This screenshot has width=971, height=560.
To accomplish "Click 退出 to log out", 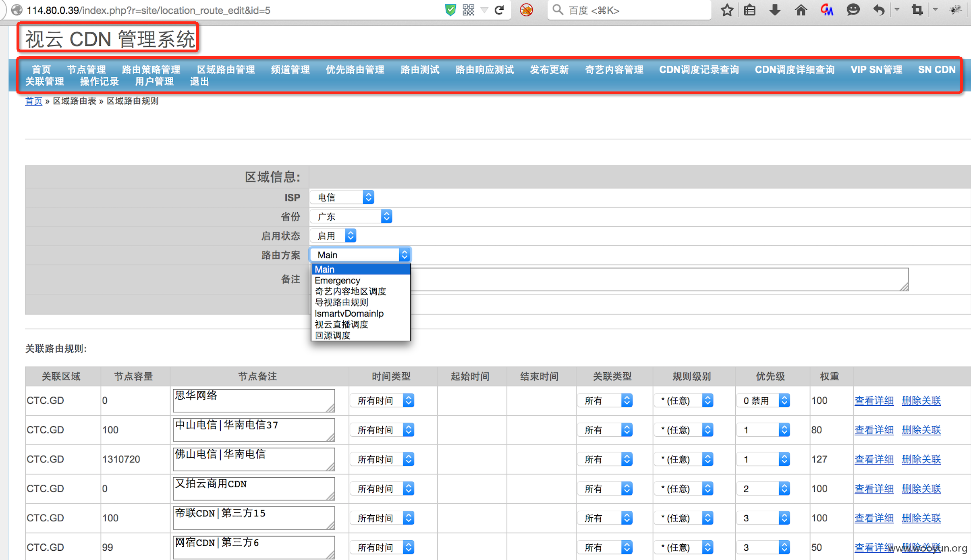I will click(199, 82).
